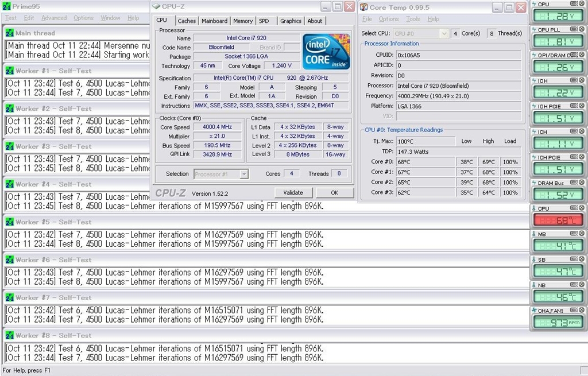Switch to the SPD tab in CPU-Z
The width and height of the screenshot is (588, 376).
click(x=264, y=21)
